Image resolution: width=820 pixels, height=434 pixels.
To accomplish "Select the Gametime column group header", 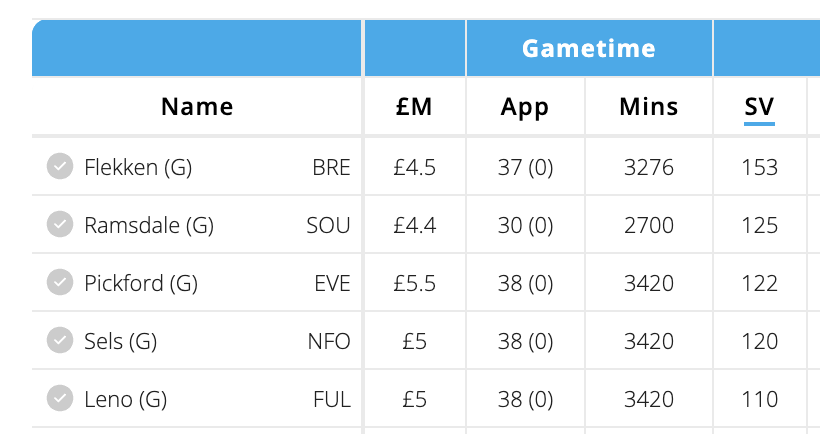I will pos(589,48).
